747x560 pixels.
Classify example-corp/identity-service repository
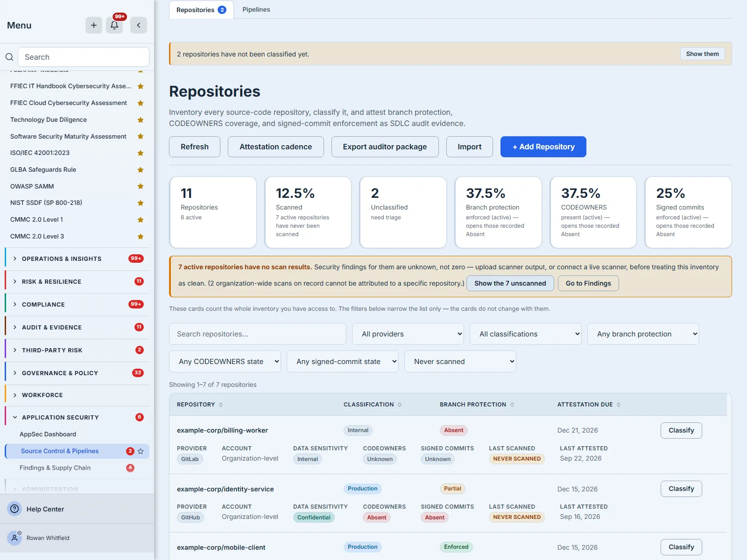[x=681, y=489]
